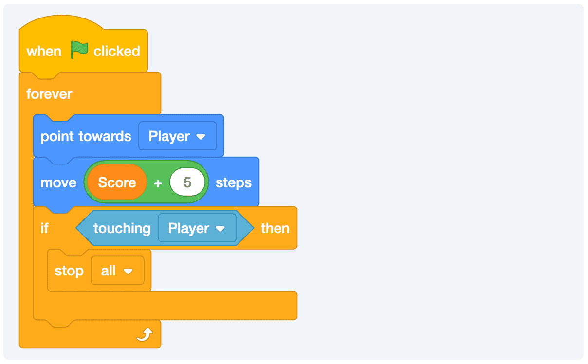
Task: Click the word "when" on the hat block
Action: (44, 51)
